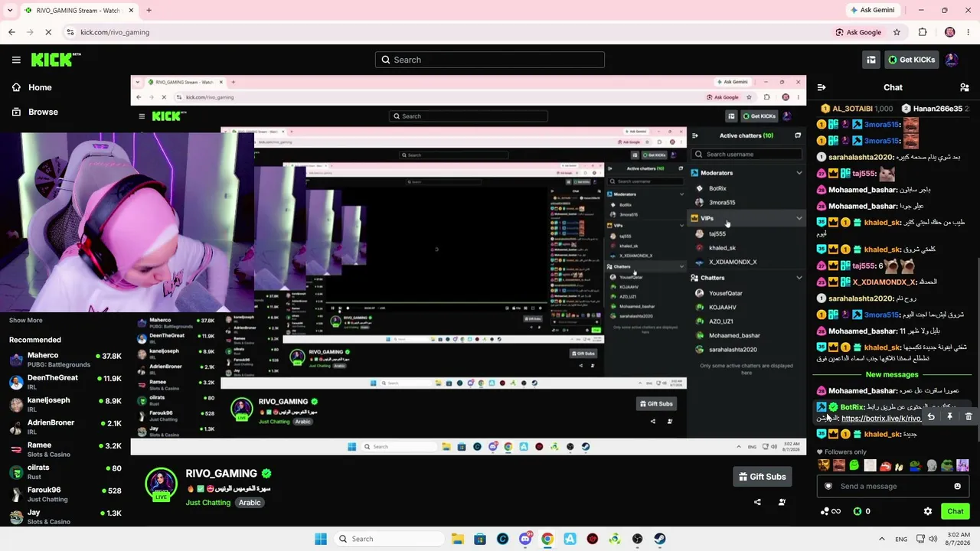Jump to New messages in chat
This screenshot has height=551, width=980.
click(892, 374)
